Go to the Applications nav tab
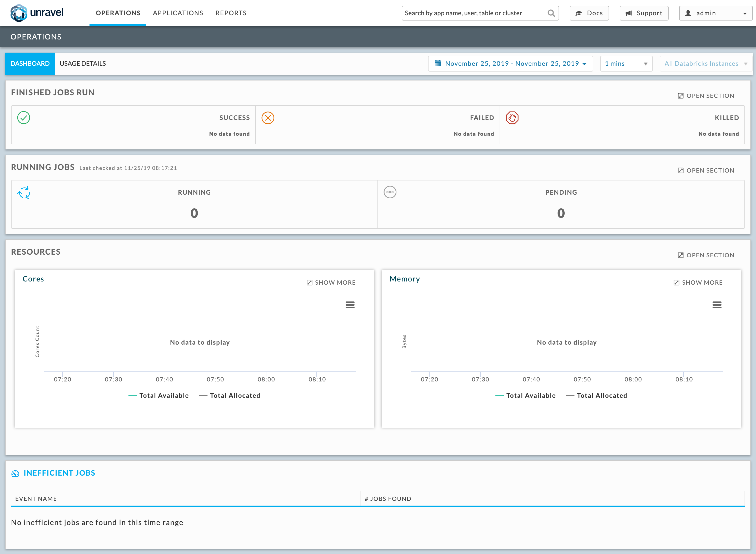 click(x=178, y=13)
